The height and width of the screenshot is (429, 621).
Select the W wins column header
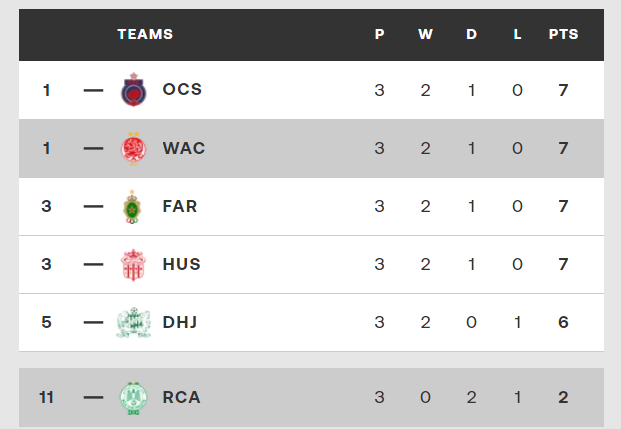tap(425, 34)
